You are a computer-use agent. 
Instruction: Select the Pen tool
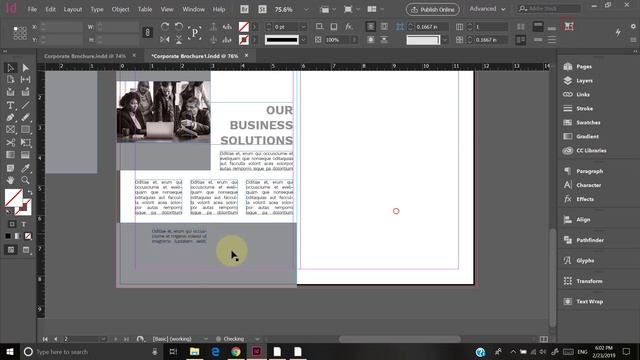click(11, 118)
